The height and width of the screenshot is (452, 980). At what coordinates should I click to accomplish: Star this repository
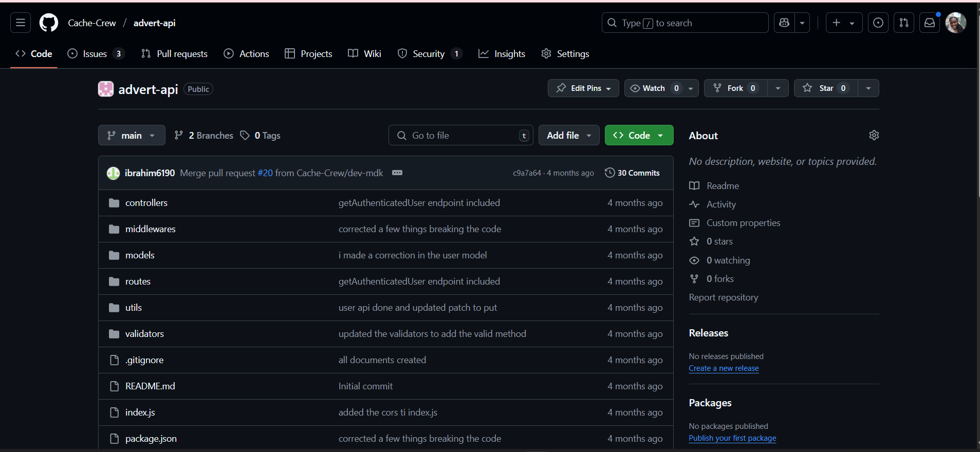826,88
